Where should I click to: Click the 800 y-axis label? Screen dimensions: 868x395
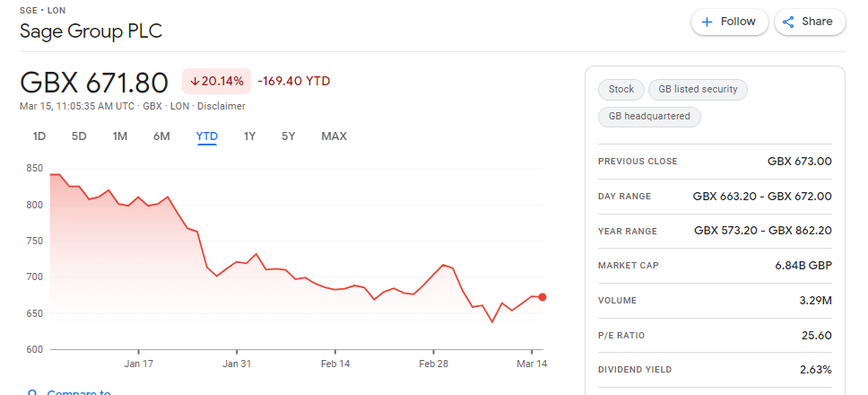[34, 205]
